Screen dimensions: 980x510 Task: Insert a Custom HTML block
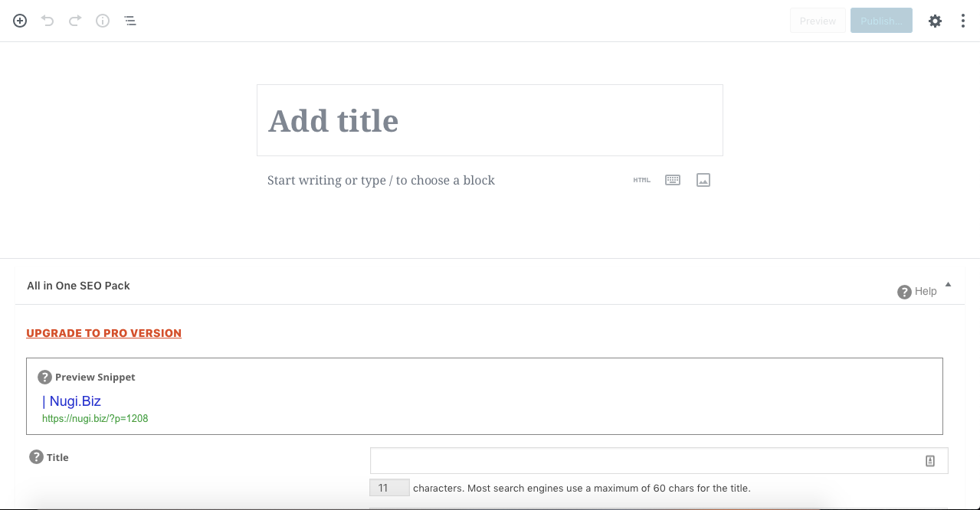pos(642,180)
